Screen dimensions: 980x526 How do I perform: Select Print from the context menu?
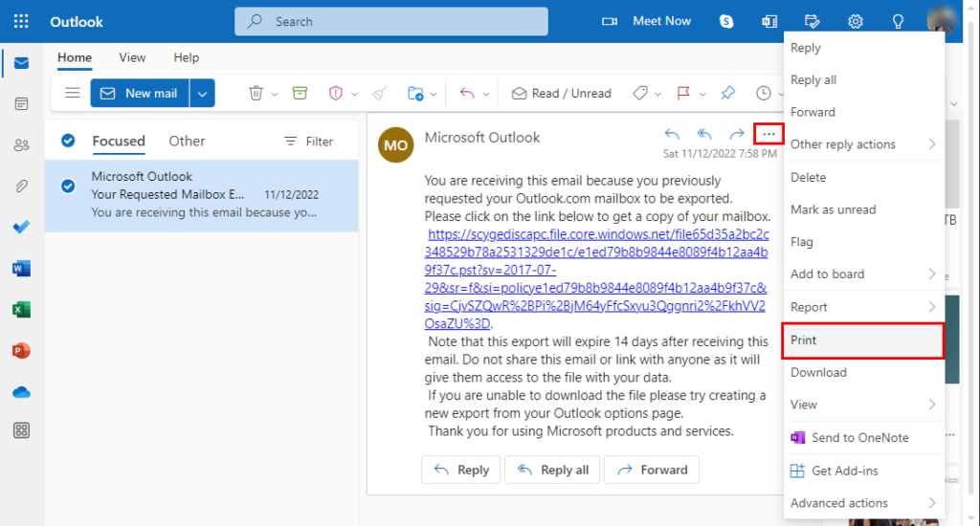coord(862,340)
